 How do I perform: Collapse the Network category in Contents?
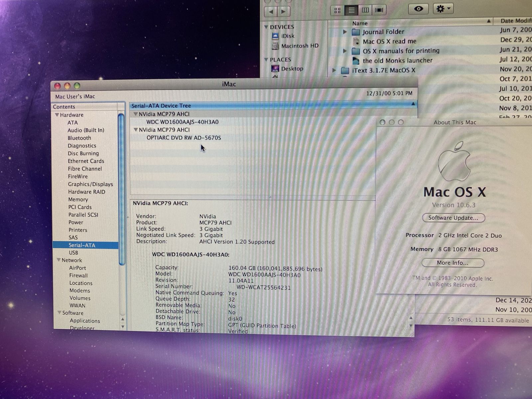click(x=59, y=260)
